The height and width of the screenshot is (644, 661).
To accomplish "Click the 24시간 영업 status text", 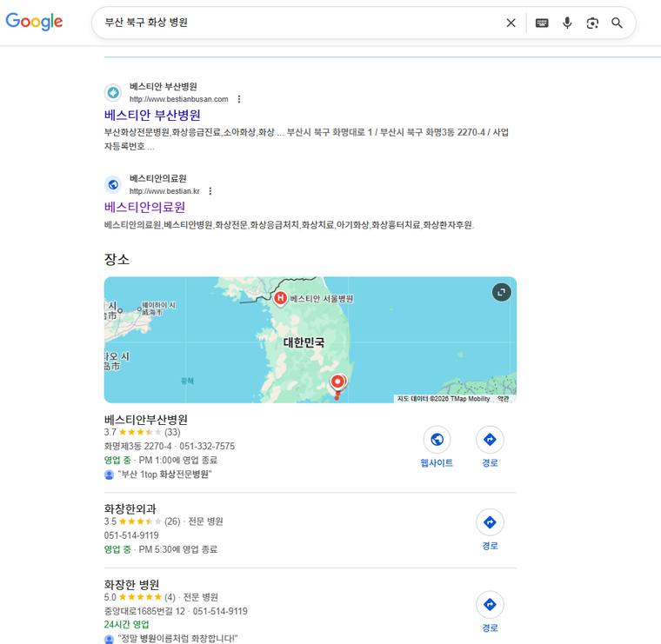I will point(126,624).
